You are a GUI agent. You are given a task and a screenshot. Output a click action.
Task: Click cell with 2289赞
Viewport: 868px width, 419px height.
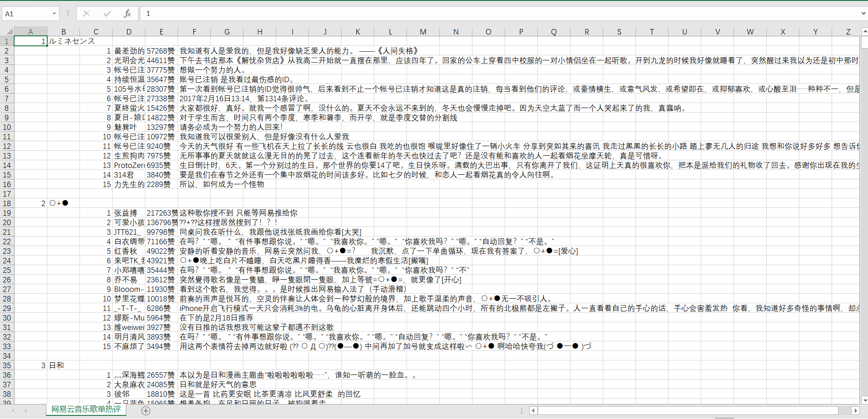point(161,184)
